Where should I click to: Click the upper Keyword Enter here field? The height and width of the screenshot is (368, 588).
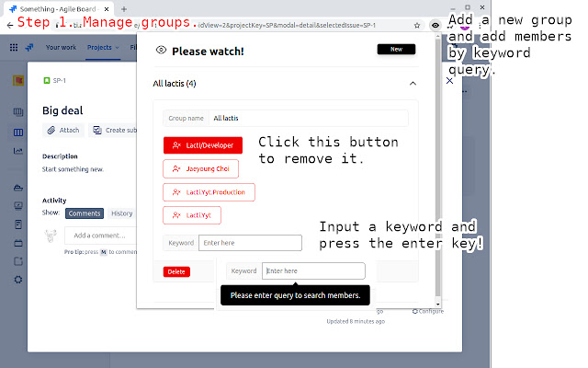pyautogui.click(x=250, y=243)
